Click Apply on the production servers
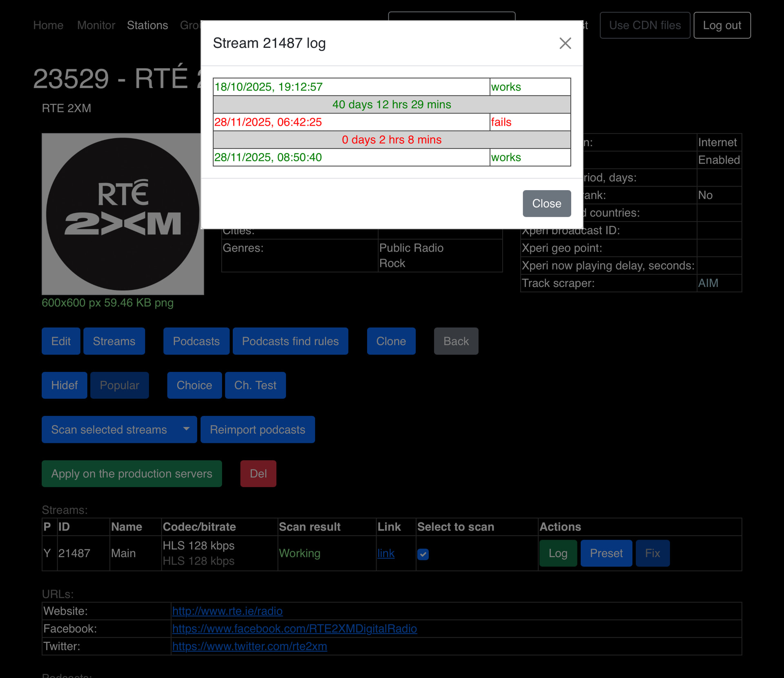Image resolution: width=784 pixels, height=678 pixels. pos(131,473)
